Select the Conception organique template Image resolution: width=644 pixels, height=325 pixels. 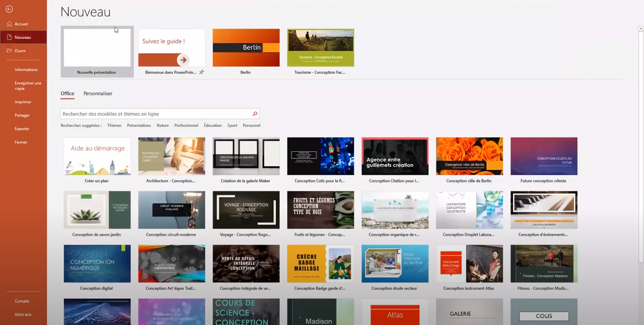pos(395,214)
